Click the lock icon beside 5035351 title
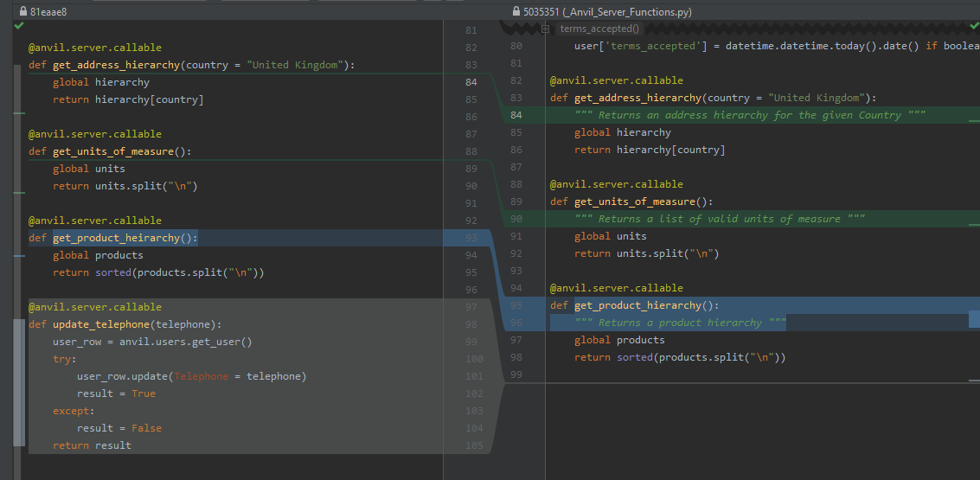Screen dimensions: 980x480 [516, 11]
